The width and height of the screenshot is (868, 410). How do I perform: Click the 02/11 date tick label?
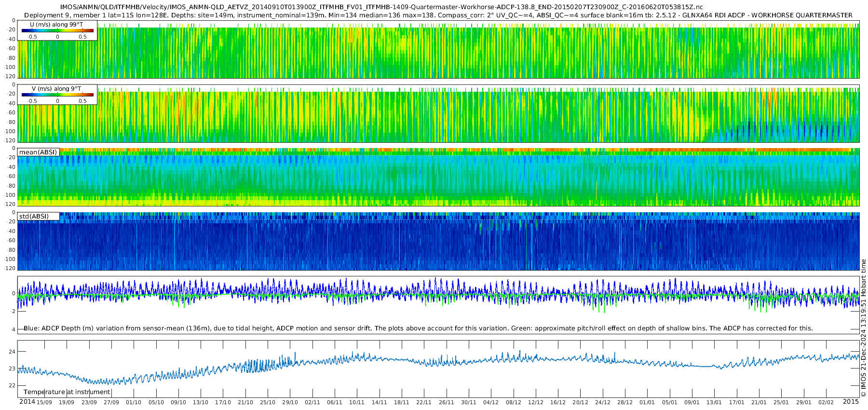tap(312, 402)
